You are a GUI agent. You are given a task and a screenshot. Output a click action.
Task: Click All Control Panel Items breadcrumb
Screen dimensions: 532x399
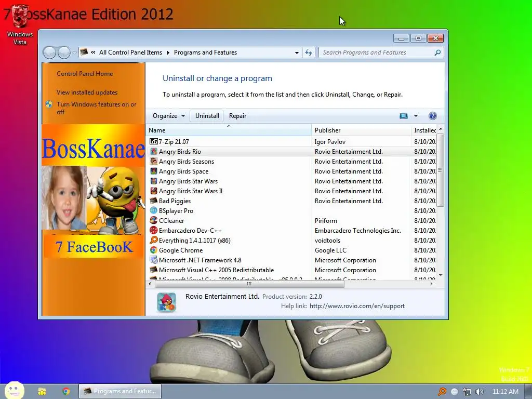130,52
